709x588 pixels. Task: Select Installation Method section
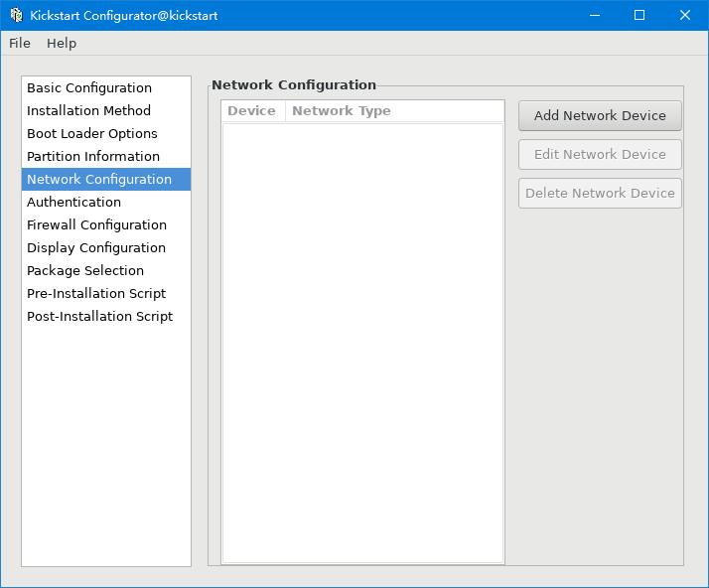point(106,111)
